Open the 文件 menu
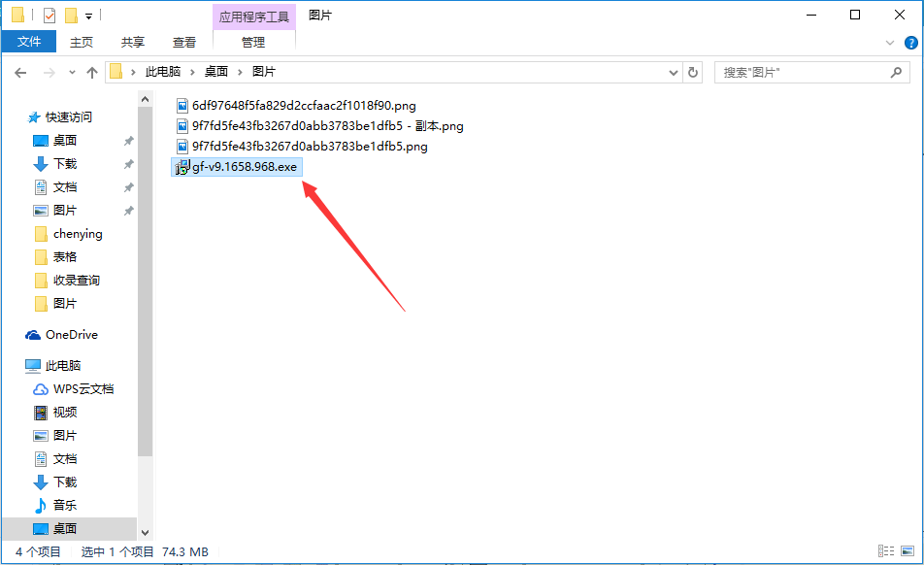The height and width of the screenshot is (565, 924). click(x=29, y=43)
